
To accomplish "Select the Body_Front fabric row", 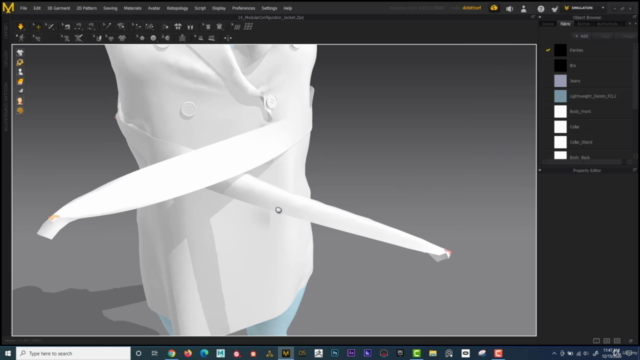I will (588, 111).
